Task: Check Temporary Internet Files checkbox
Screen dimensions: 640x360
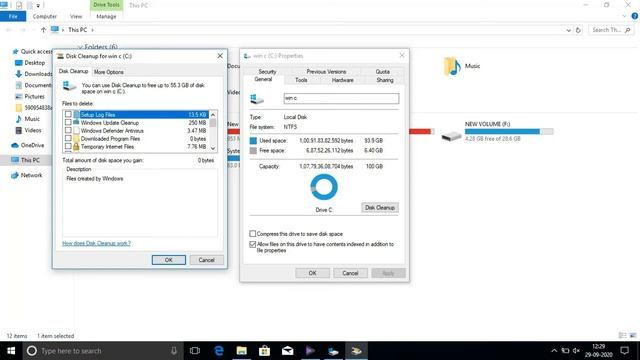Action: pyautogui.click(x=68, y=146)
